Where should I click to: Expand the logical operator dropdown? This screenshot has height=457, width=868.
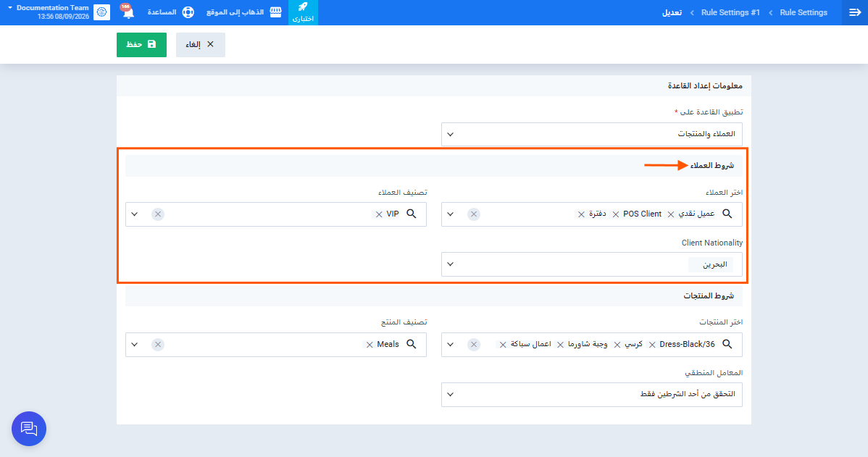[x=592, y=395]
